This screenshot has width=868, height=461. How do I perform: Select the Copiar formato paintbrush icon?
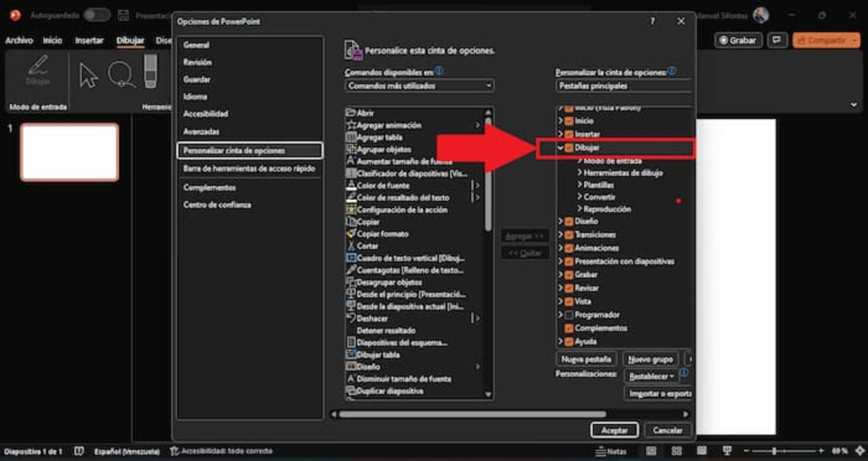pos(351,234)
